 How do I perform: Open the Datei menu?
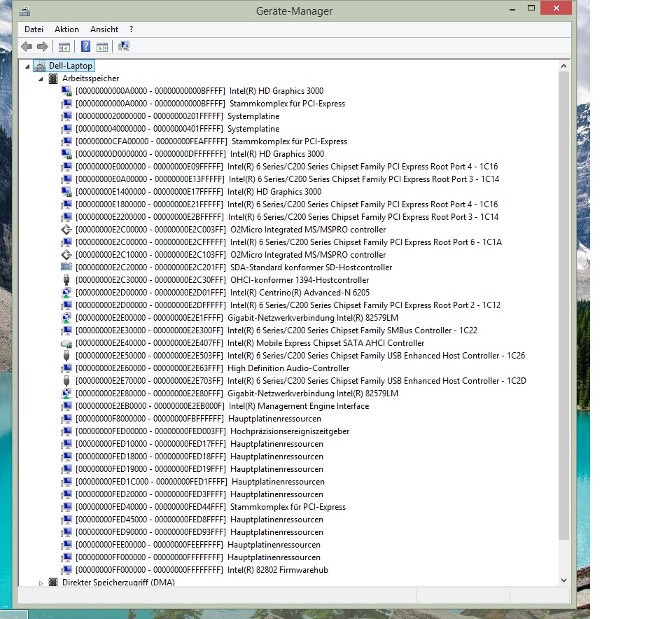pos(34,29)
